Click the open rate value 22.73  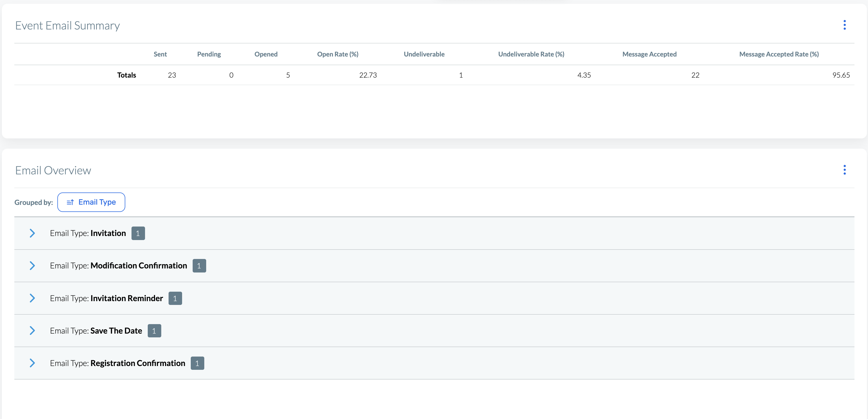[x=368, y=75]
